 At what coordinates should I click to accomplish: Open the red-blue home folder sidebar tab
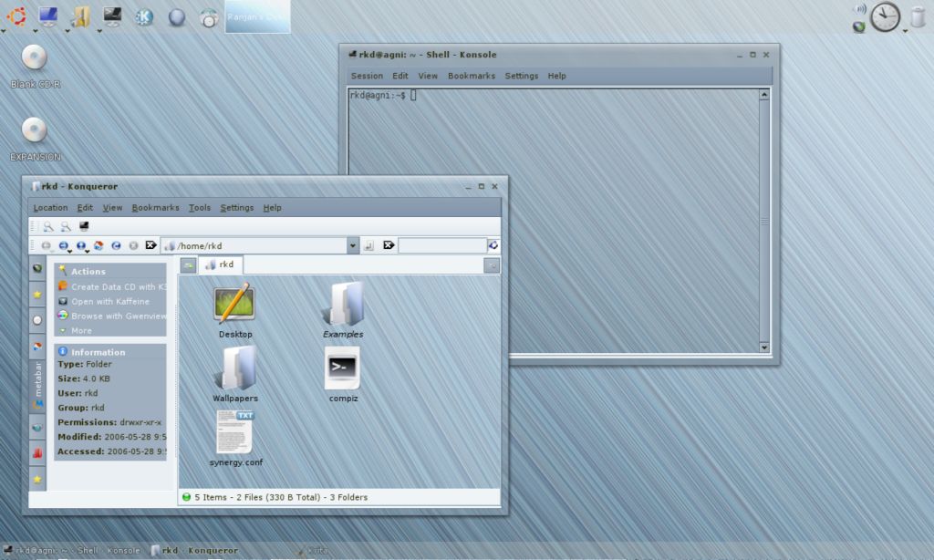click(37, 347)
